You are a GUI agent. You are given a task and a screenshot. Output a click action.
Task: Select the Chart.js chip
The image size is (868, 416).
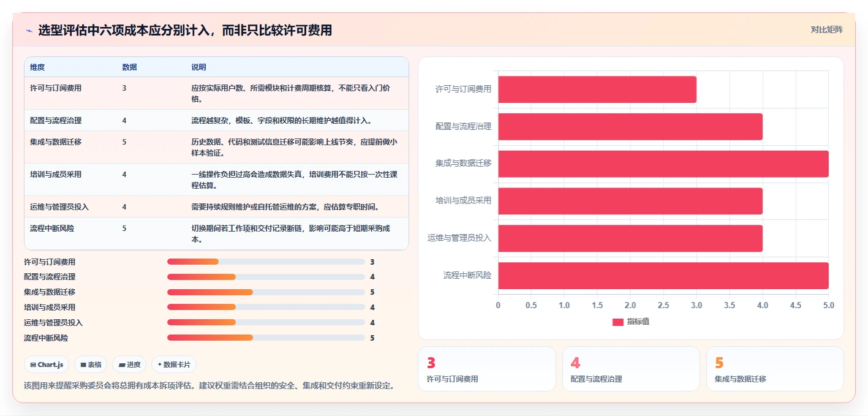coord(47,365)
